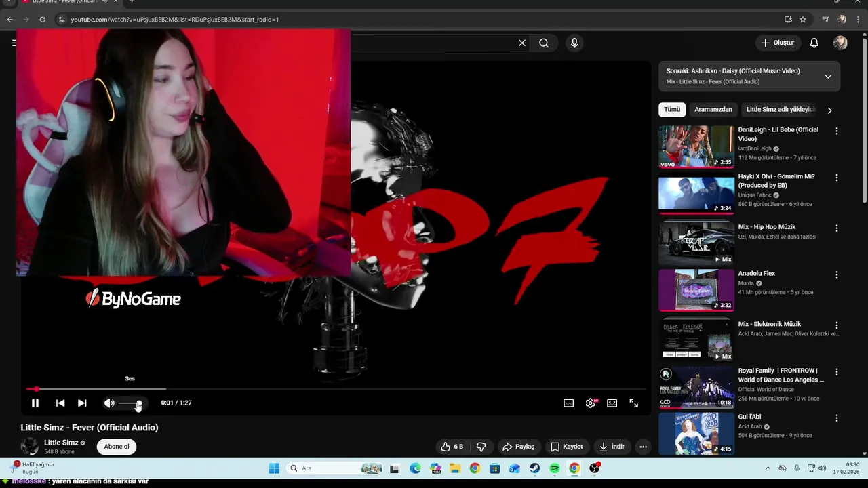The height and width of the screenshot is (488, 868).
Task: Open options for Mix - Elektronik Müzik
Action: point(837,325)
